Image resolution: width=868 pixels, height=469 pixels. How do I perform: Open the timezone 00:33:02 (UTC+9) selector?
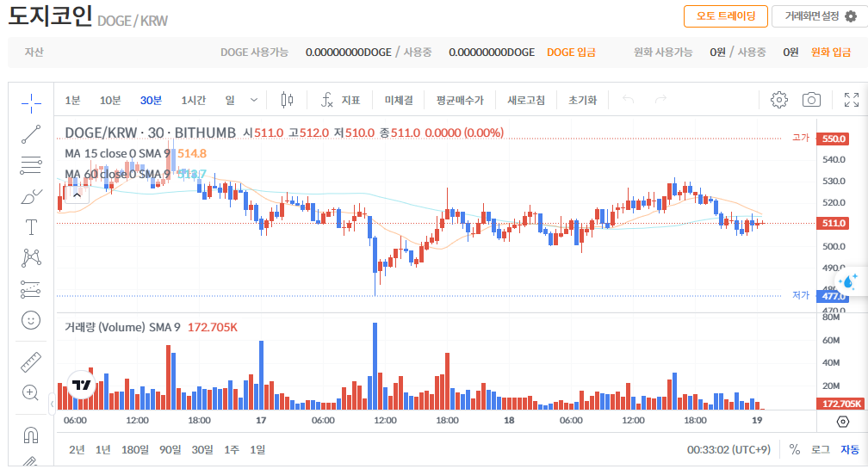click(728, 450)
